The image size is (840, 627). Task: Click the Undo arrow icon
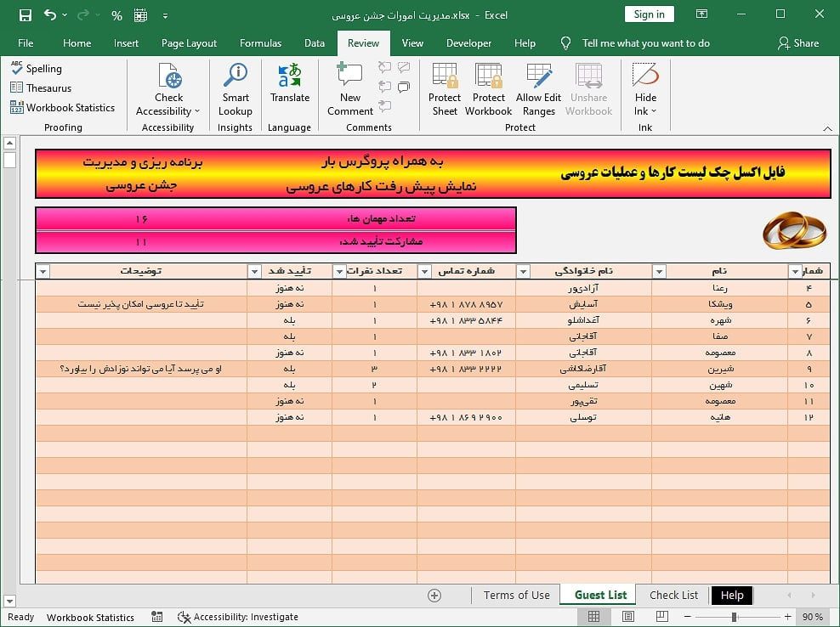[50, 15]
